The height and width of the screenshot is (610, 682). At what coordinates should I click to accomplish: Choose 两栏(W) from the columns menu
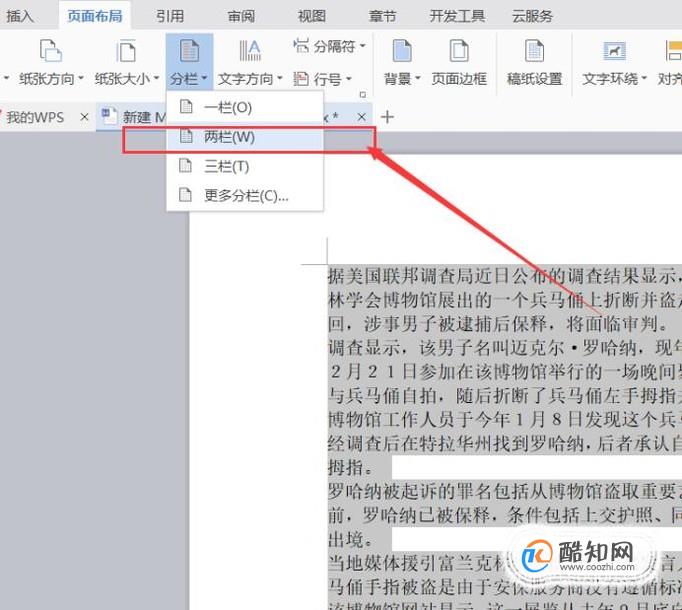click(245, 137)
